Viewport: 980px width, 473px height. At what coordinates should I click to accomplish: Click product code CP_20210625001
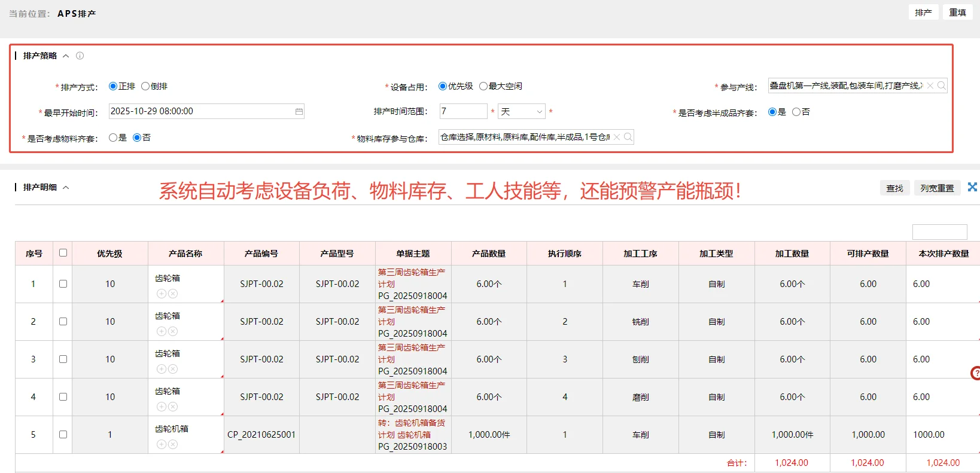tap(261, 435)
